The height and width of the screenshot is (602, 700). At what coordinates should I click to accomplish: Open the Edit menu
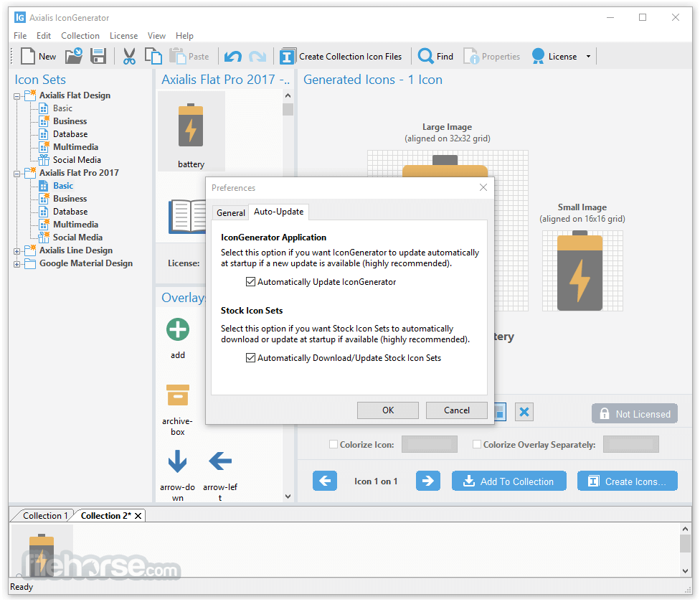(x=43, y=36)
